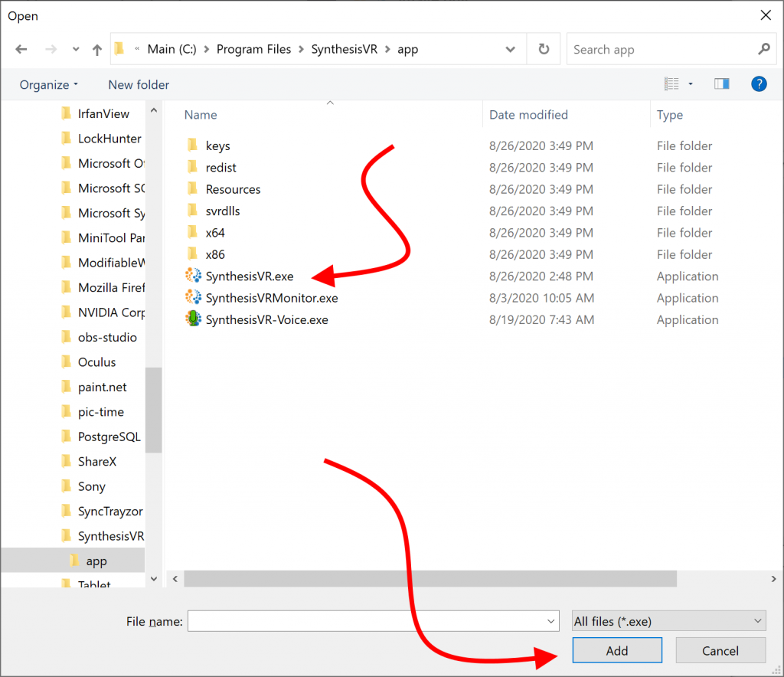
Task: Select Oculus in the folder tree
Action: click(96, 362)
